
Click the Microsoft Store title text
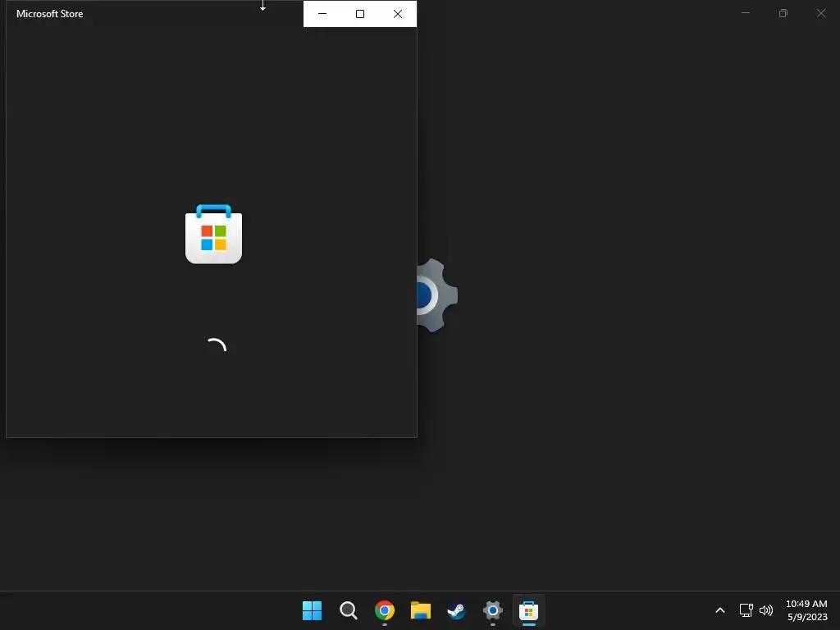50,14
